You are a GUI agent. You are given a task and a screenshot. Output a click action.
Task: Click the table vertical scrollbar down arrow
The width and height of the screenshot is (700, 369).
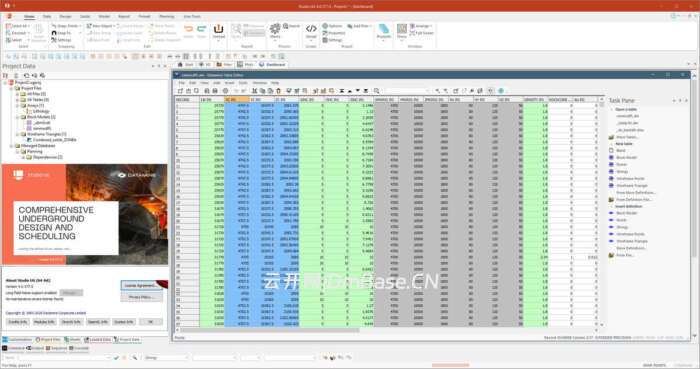tap(602, 325)
